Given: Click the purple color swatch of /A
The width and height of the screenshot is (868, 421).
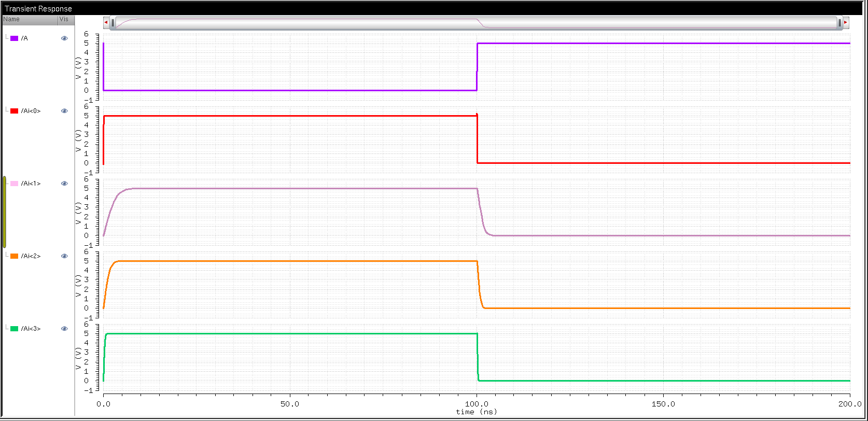Looking at the screenshot, I should (x=15, y=38).
